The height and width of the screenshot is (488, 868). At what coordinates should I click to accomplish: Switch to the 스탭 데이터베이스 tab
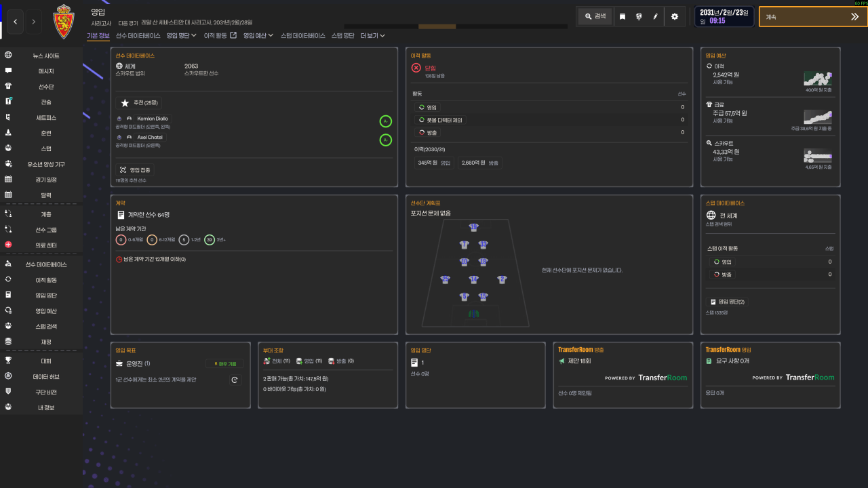(303, 35)
